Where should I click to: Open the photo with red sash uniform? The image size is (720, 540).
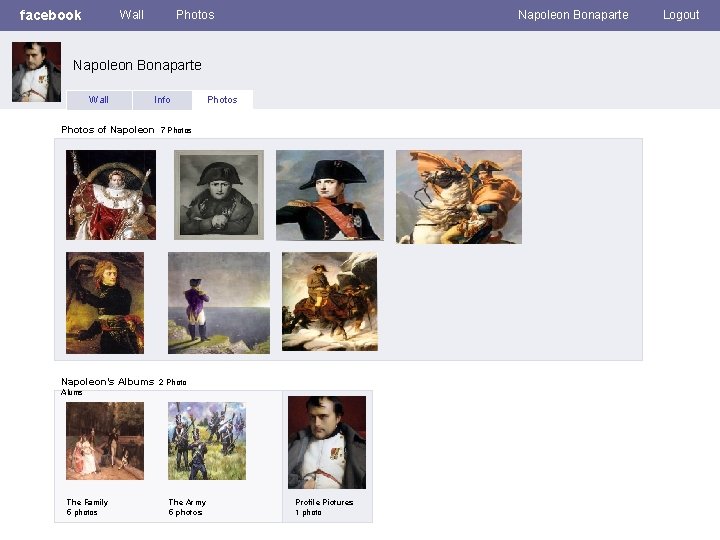[x=330, y=195]
